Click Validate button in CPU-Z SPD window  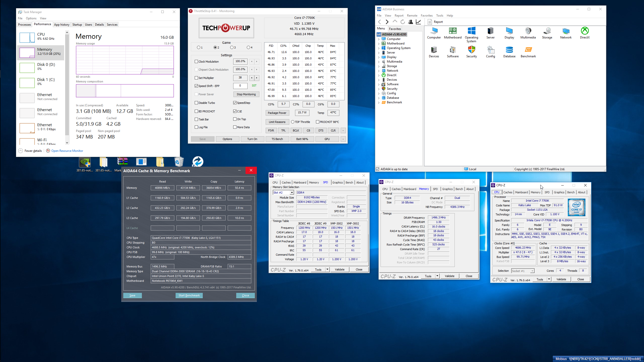click(340, 269)
